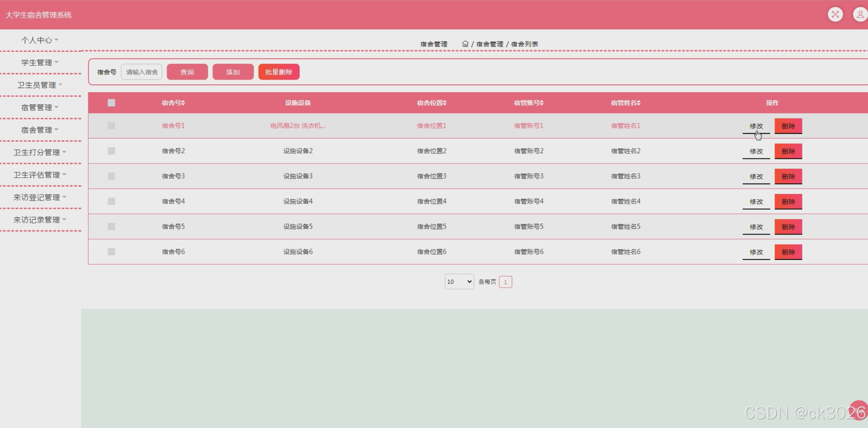Viewport: 868px width, 428px height.
Task: Open the user profile avatar icon
Action: click(x=860, y=15)
